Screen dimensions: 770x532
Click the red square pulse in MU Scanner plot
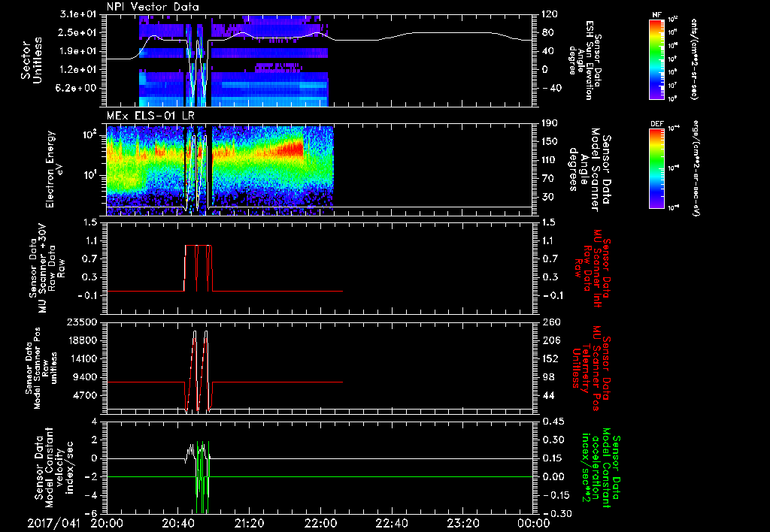tap(199, 268)
